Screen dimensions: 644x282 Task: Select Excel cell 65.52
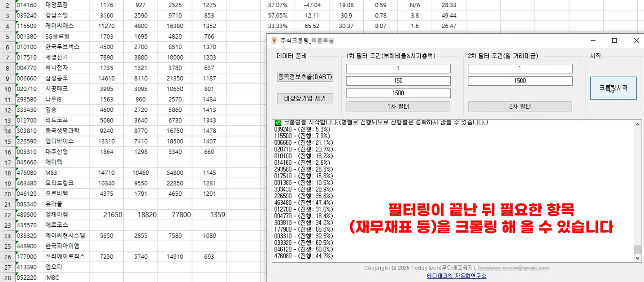pos(312,26)
